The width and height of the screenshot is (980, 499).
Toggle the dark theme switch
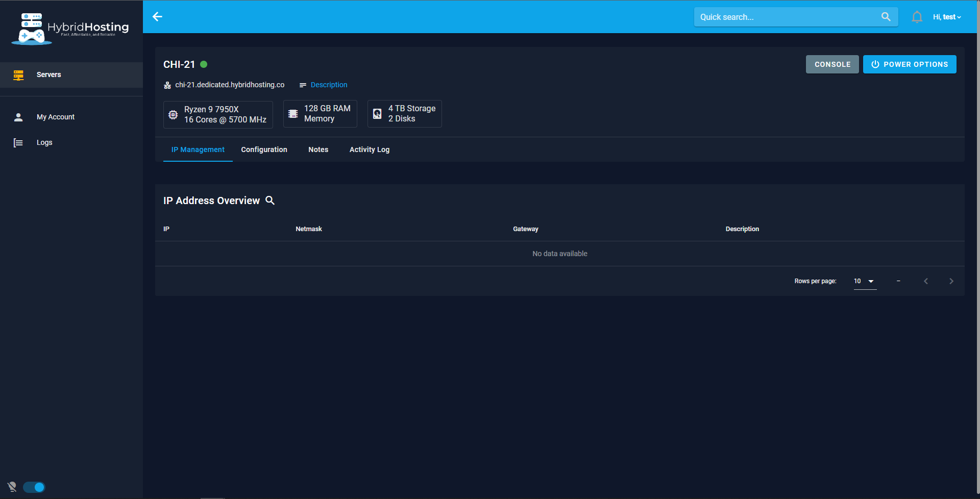34,487
